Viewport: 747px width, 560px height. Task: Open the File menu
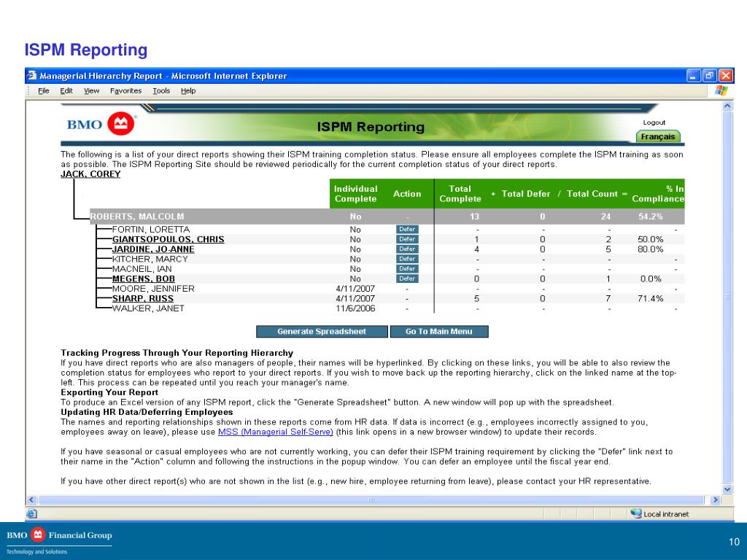coord(43,90)
